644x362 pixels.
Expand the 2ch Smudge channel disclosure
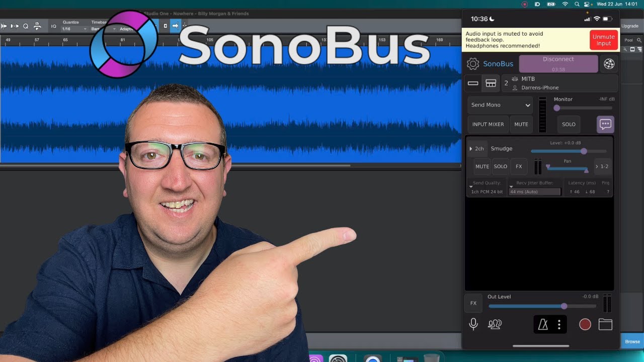(476, 149)
